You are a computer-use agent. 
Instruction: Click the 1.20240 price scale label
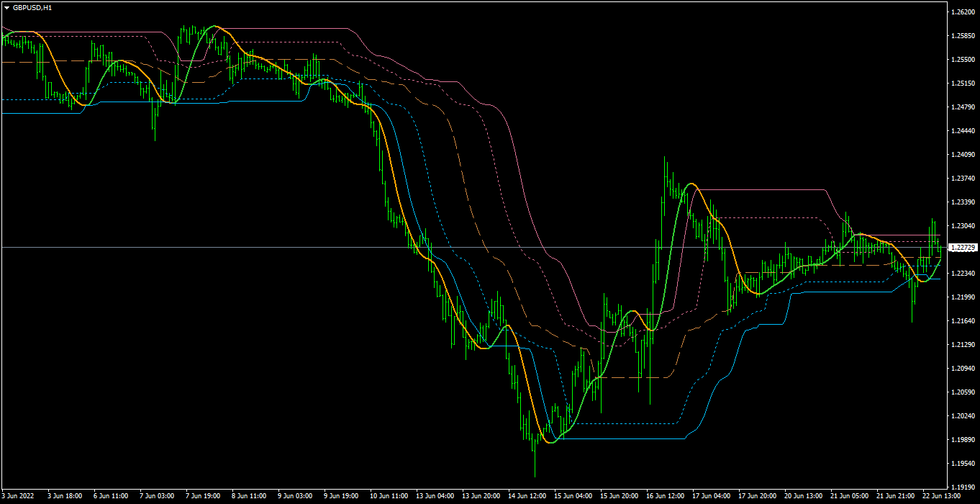coord(963,416)
